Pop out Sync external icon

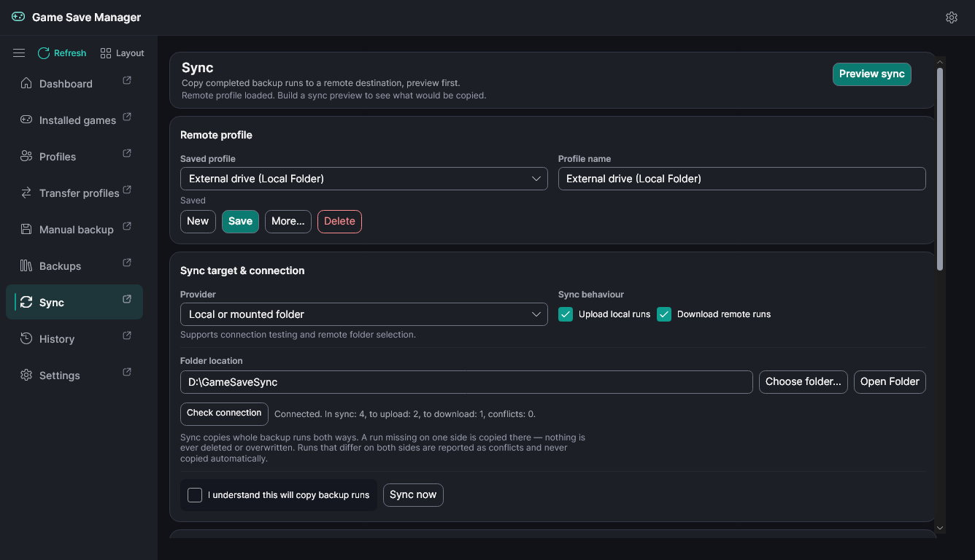(x=127, y=299)
